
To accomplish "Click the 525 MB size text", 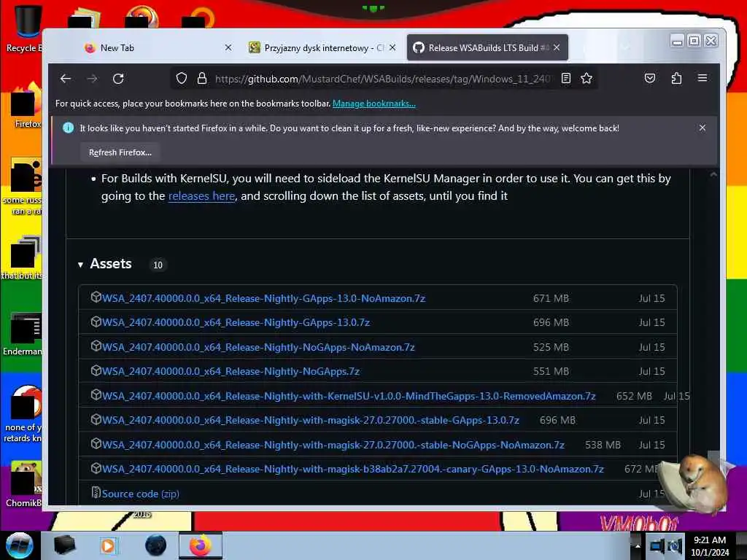I will [551, 347].
